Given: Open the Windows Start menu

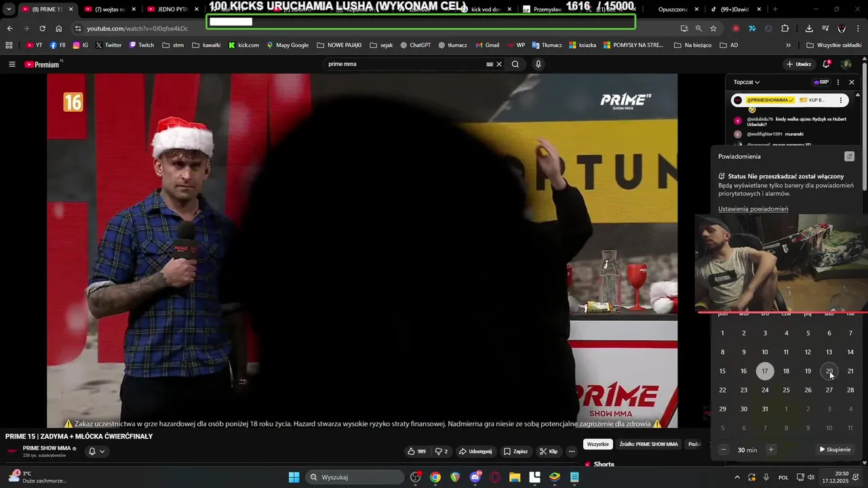Looking at the screenshot, I should tap(294, 477).
